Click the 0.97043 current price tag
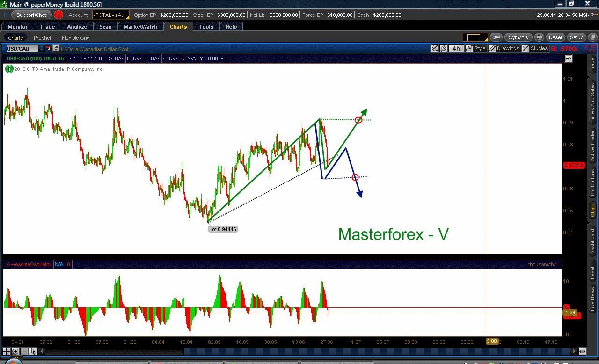The height and width of the screenshot is (364, 599). tap(574, 165)
